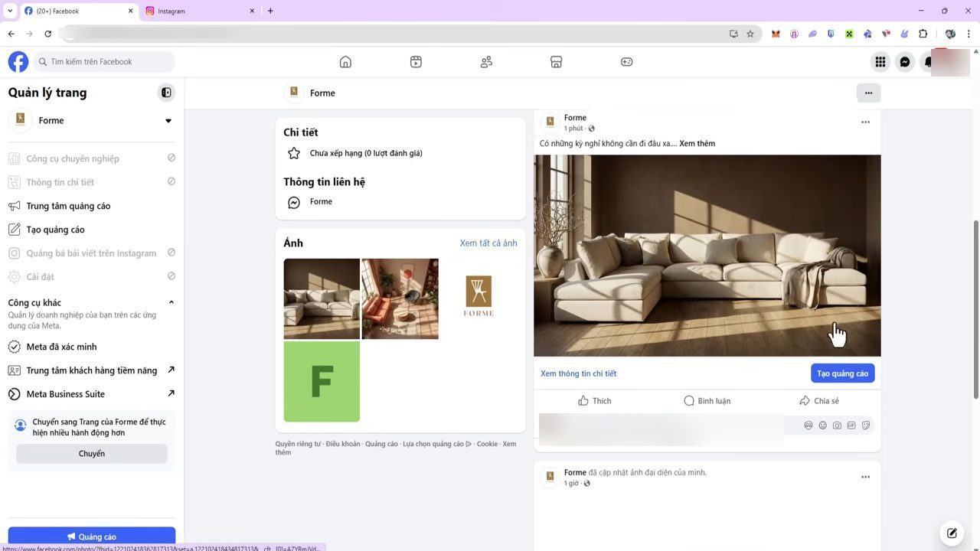
Task: Open the green F thumbnail
Action: pyautogui.click(x=322, y=381)
